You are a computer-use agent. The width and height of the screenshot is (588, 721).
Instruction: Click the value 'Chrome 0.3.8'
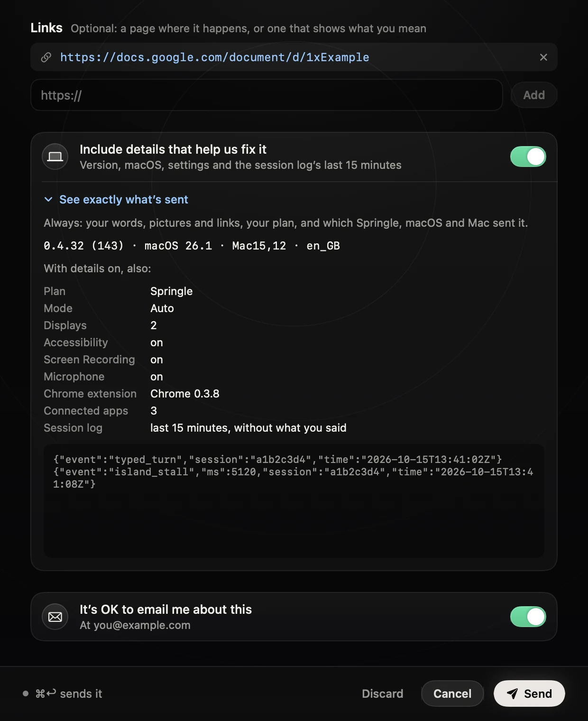[185, 394]
